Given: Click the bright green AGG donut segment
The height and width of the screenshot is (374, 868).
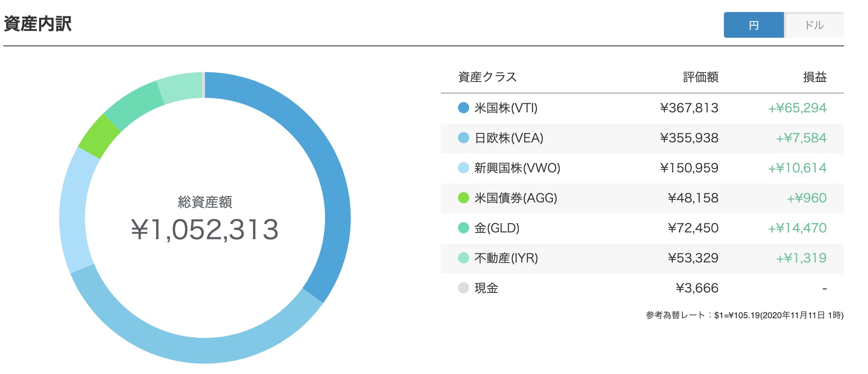Looking at the screenshot, I should [x=99, y=137].
